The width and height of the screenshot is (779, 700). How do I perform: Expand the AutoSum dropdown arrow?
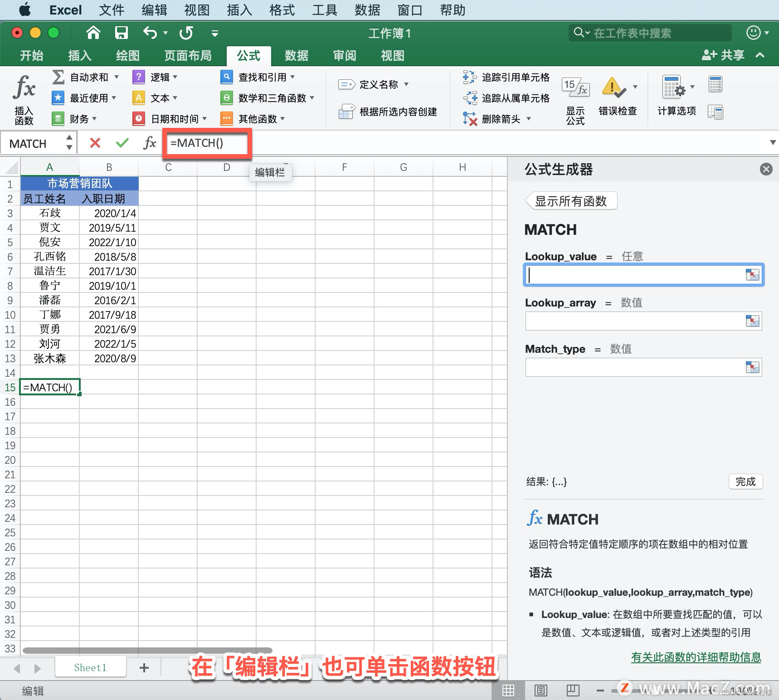point(117,77)
